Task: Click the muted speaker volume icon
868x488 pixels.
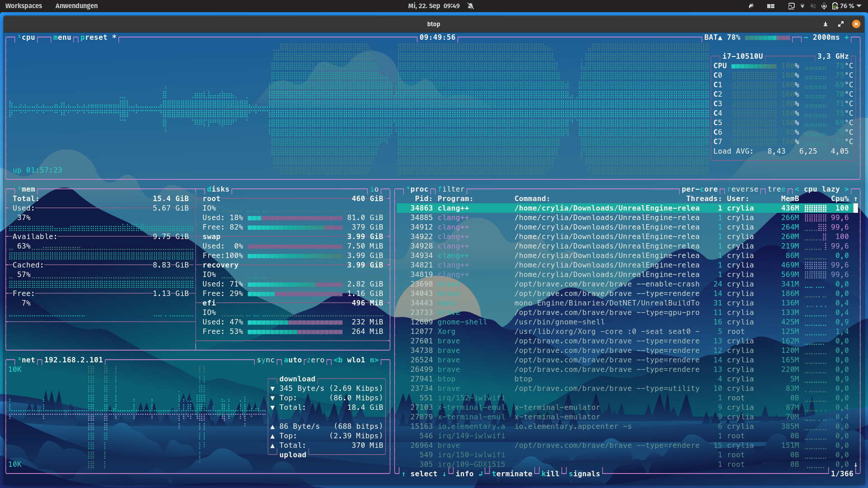Action: (x=813, y=6)
